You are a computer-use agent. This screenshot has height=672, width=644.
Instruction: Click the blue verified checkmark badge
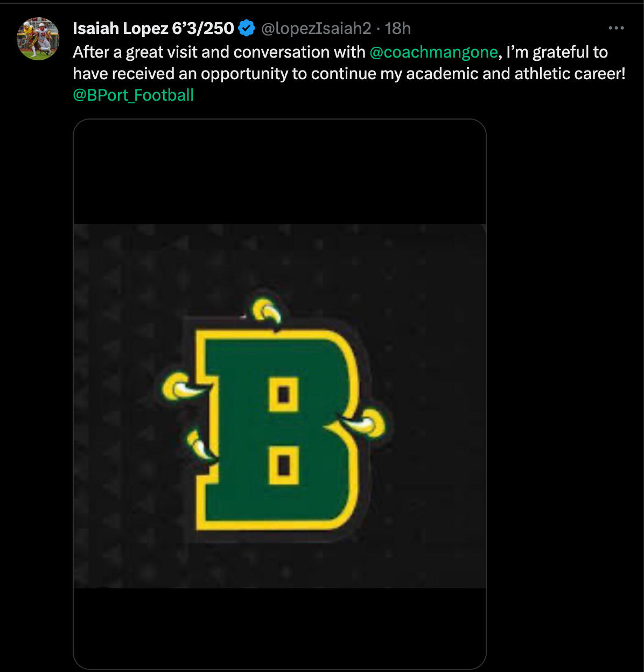(247, 28)
